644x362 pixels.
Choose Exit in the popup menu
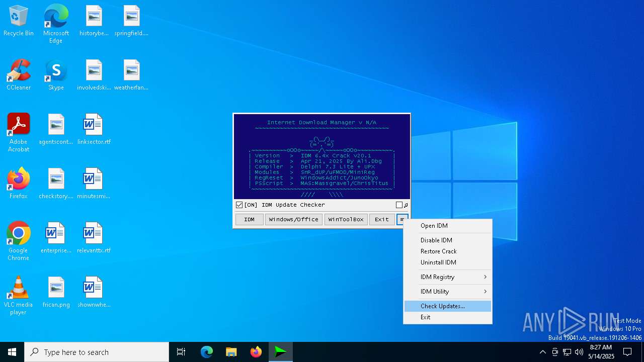(x=448, y=317)
